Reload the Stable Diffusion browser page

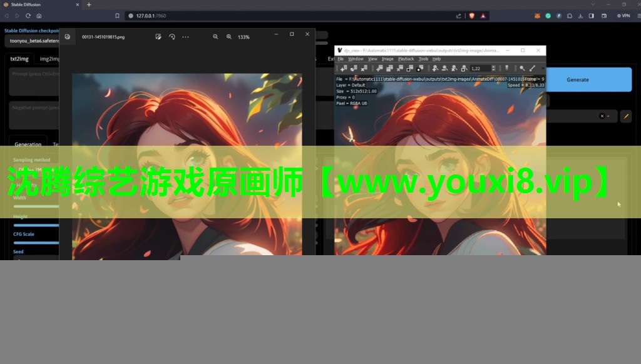click(28, 16)
